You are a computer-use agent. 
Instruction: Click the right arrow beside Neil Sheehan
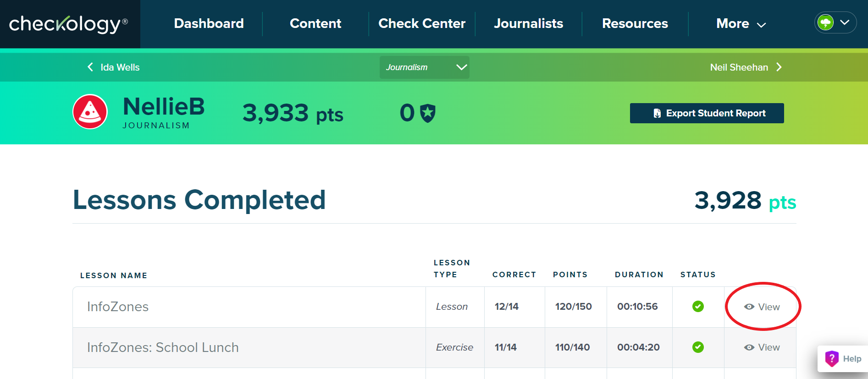(x=779, y=67)
